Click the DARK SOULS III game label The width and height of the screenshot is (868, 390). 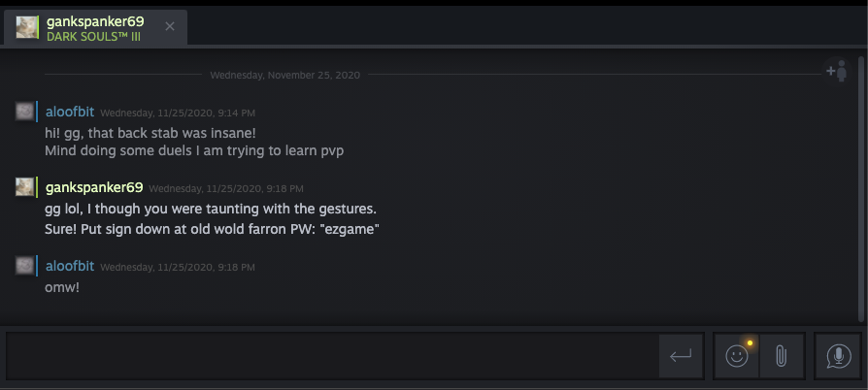[93, 36]
